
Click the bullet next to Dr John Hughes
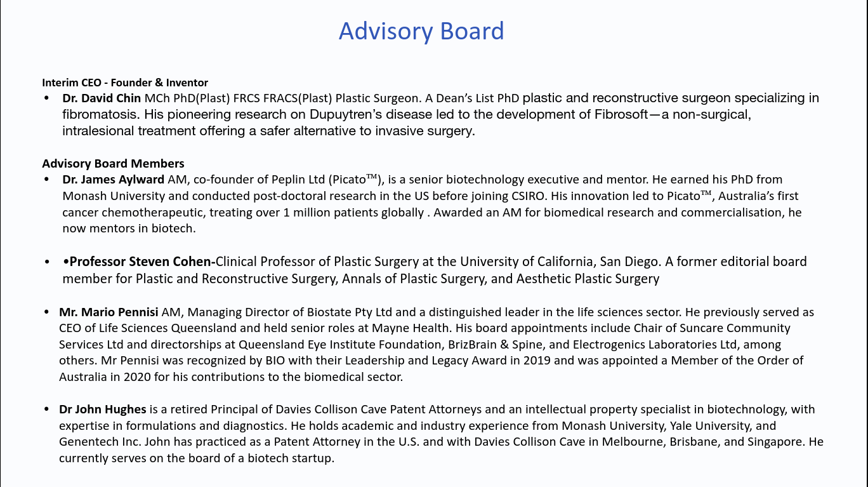46,410
